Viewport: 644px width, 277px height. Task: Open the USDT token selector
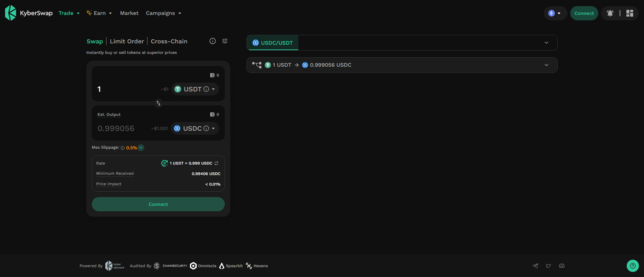tap(195, 89)
